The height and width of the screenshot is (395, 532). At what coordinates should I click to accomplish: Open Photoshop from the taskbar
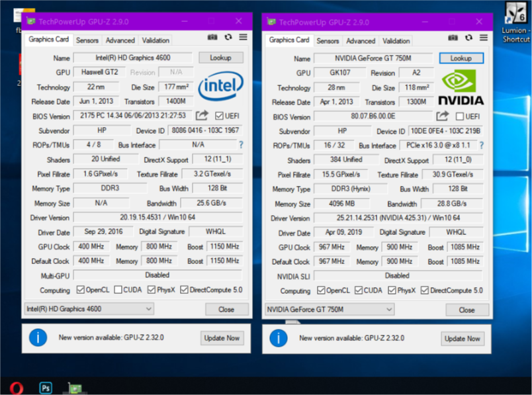46,388
